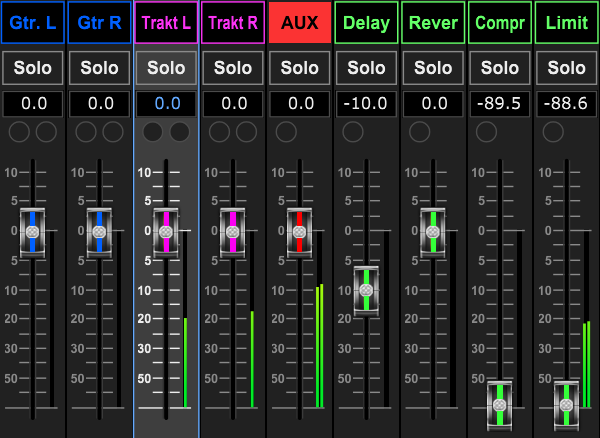Click the Compr level value -89.5
Screen dimensions: 600x438
[500, 104]
